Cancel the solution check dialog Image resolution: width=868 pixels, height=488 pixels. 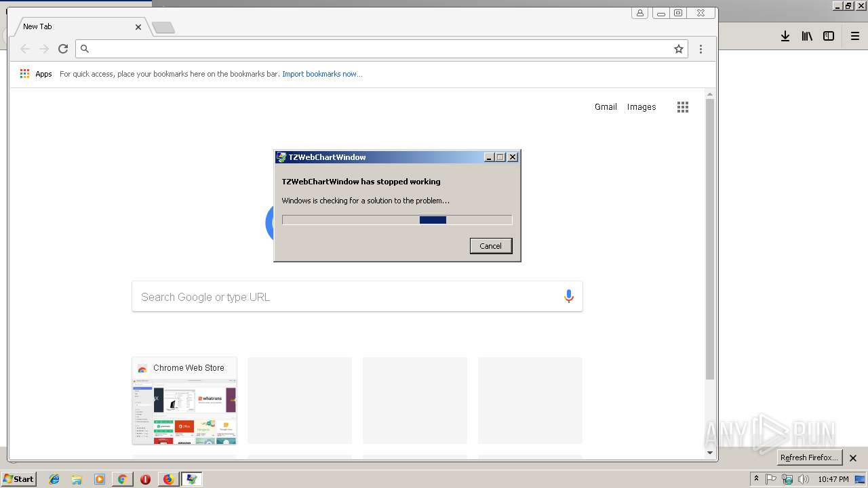coord(491,246)
